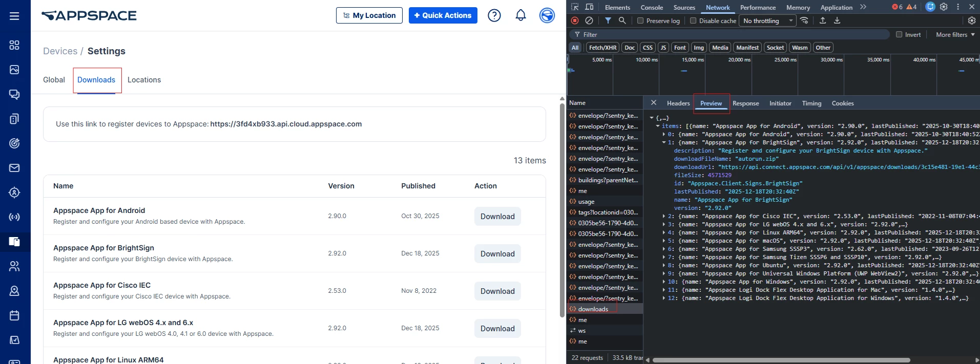
Task: Download Appspace App for Cisco IEC
Action: (x=497, y=291)
